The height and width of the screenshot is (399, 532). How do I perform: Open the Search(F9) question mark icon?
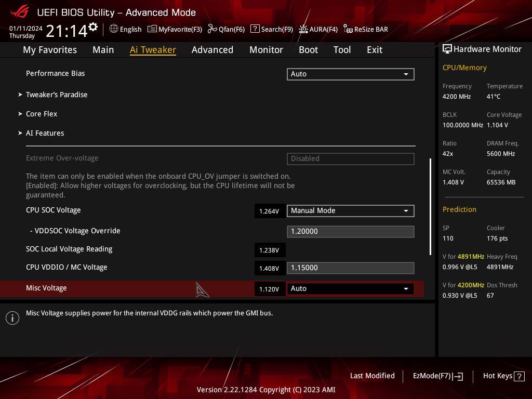click(x=255, y=29)
